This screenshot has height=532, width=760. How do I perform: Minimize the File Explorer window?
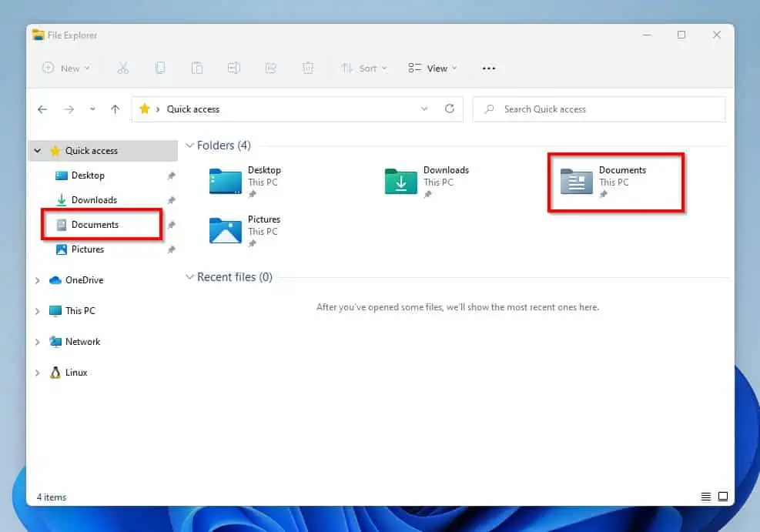point(647,35)
